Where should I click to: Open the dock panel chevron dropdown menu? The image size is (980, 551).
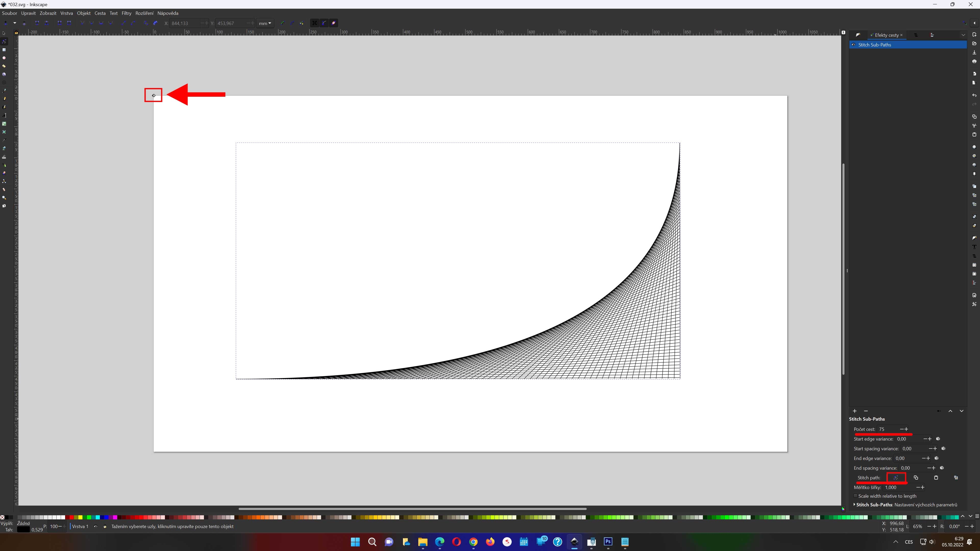pyautogui.click(x=963, y=35)
